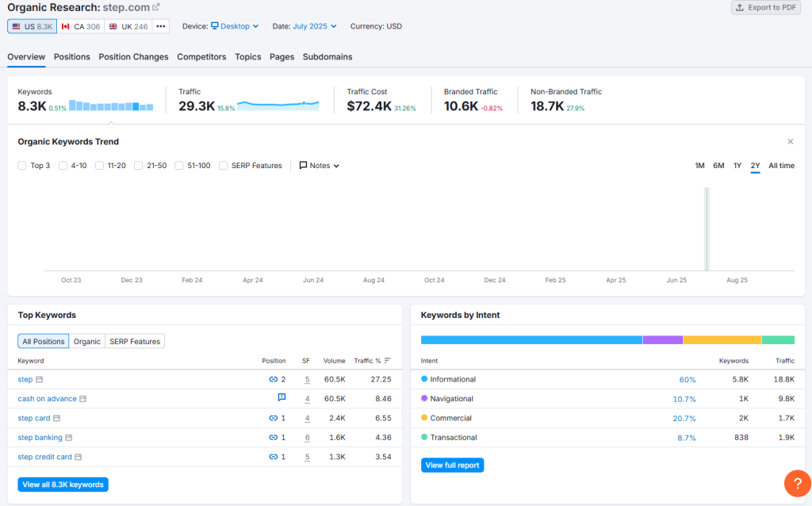The height and width of the screenshot is (506, 812).
Task: Go to the Competitors tab
Action: [201, 57]
